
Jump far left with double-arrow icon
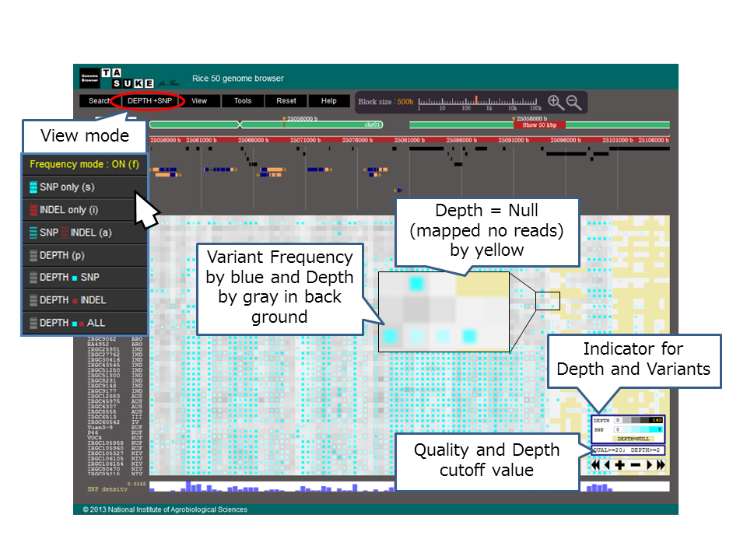tap(595, 465)
